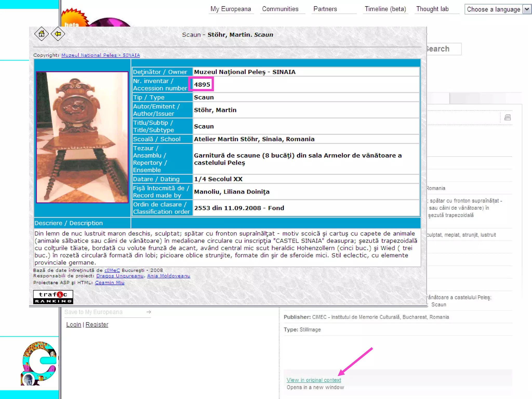
Task: Click the Muzeul National Peles - SINAIA copyright link
Action: tap(101, 55)
